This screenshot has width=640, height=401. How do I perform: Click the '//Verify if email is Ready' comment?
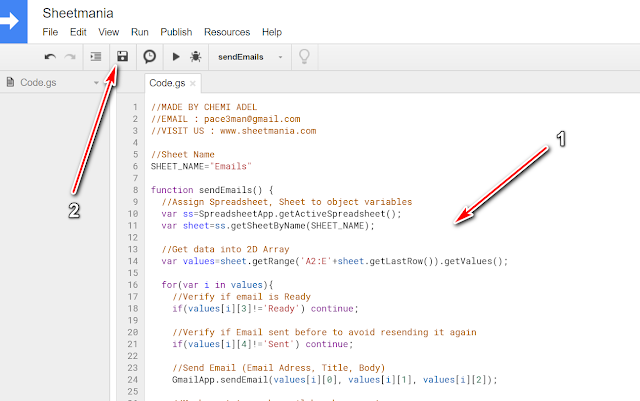click(241, 296)
